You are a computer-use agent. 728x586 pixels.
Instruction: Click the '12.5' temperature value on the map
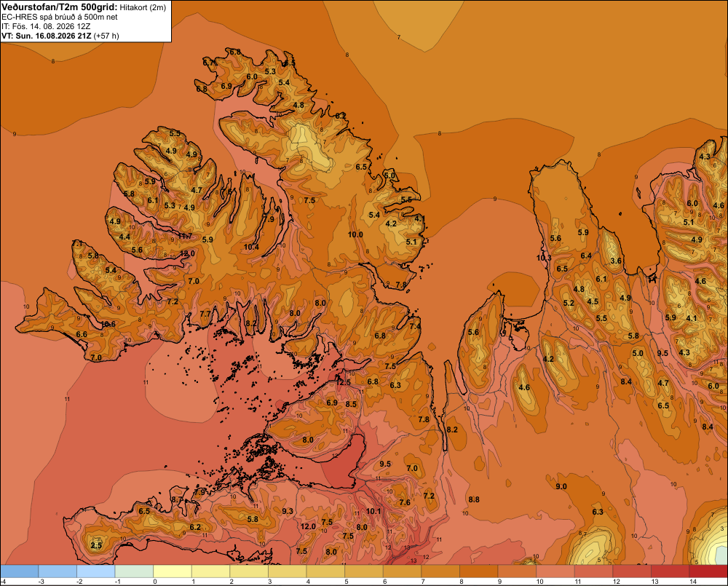click(x=343, y=382)
